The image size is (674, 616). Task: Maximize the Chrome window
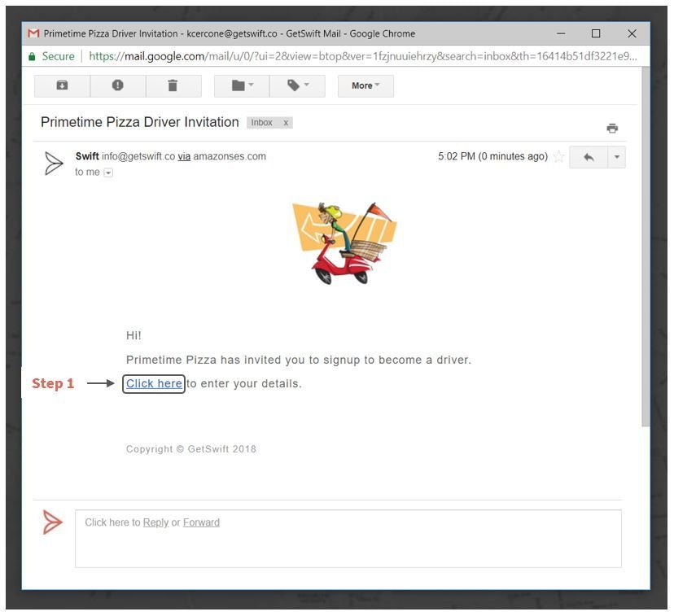pos(596,33)
